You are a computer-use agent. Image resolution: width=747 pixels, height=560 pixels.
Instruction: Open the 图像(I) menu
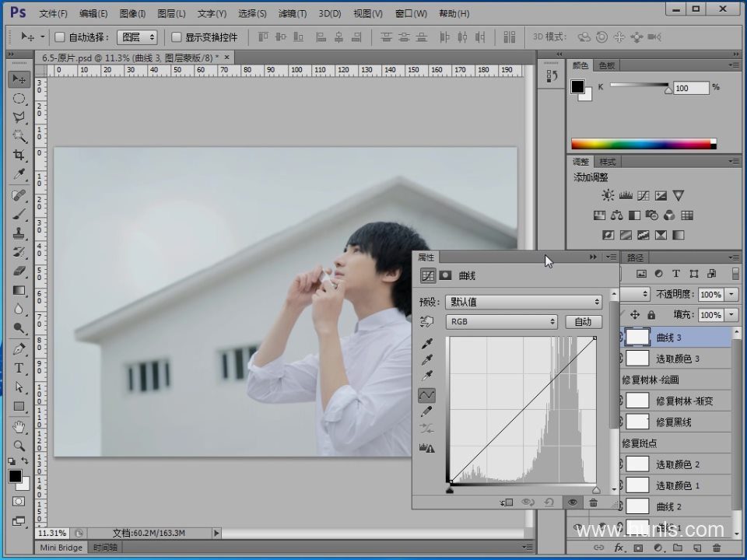pyautogui.click(x=132, y=14)
